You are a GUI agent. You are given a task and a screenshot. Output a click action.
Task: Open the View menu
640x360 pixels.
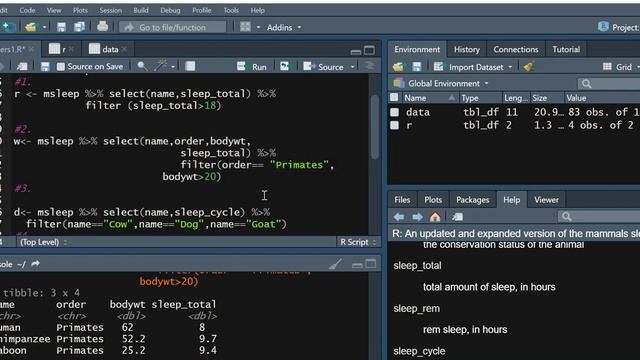point(54,10)
